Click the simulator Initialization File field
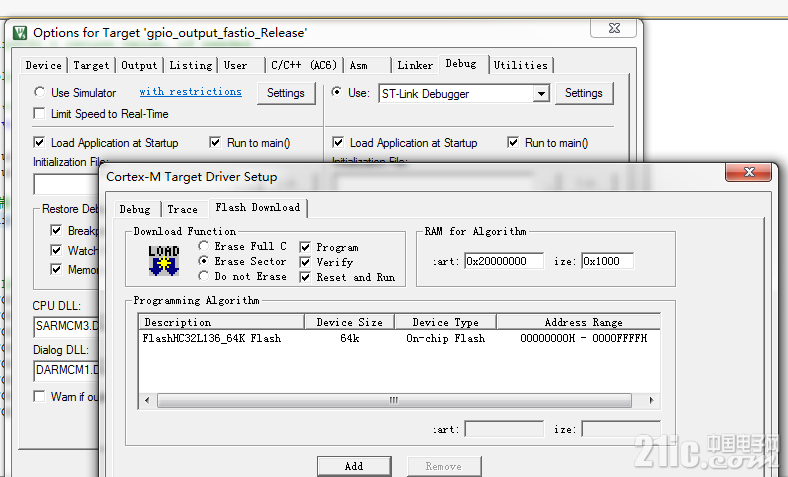The image size is (788, 477). 67,184
